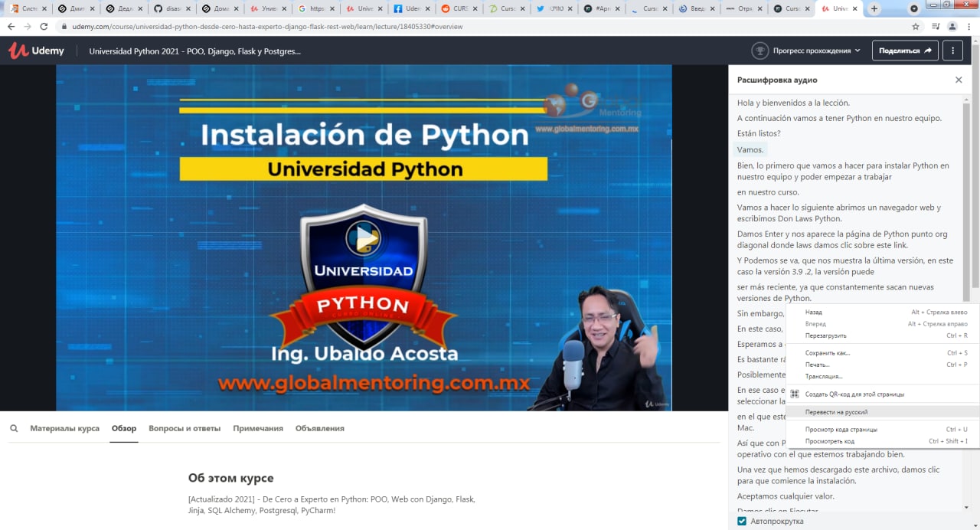Bookmark page with the star icon

[916, 26]
